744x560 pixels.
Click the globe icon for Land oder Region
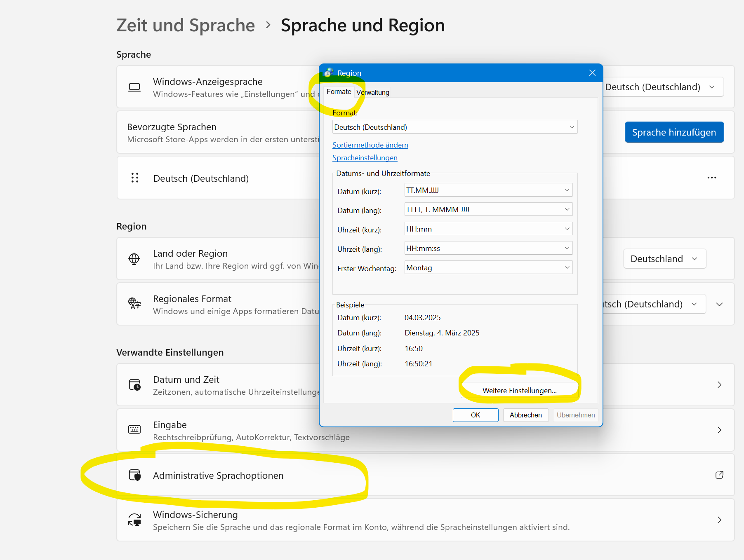pos(134,259)
